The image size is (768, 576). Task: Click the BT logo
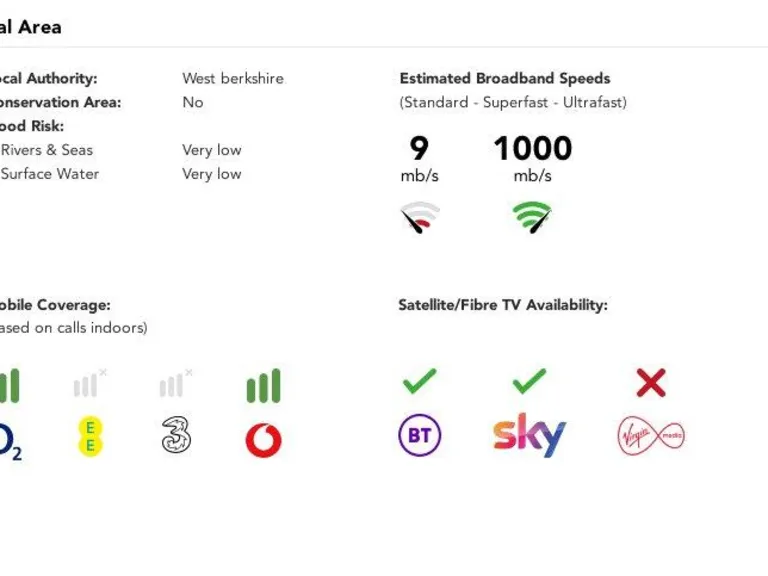tap(420, 436)
